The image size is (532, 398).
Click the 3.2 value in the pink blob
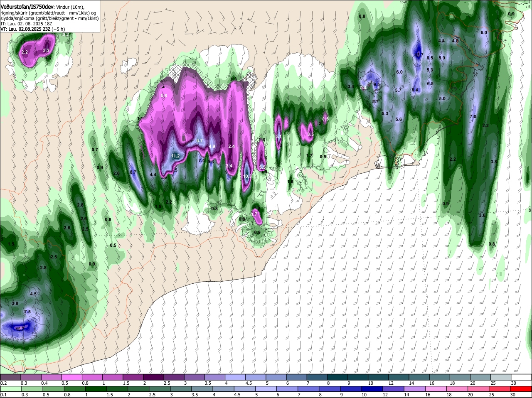[46, 50]
